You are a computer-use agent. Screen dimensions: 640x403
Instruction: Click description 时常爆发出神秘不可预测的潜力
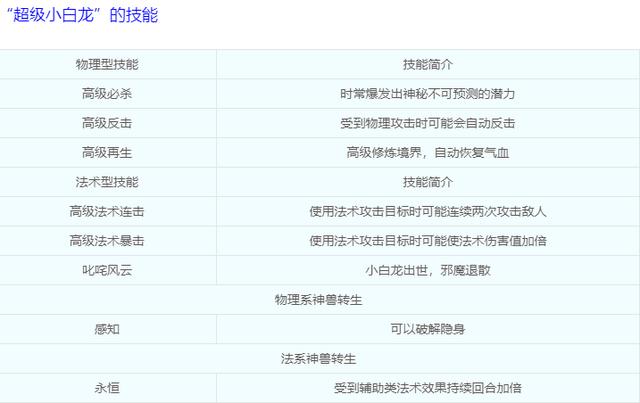[428, 94]
